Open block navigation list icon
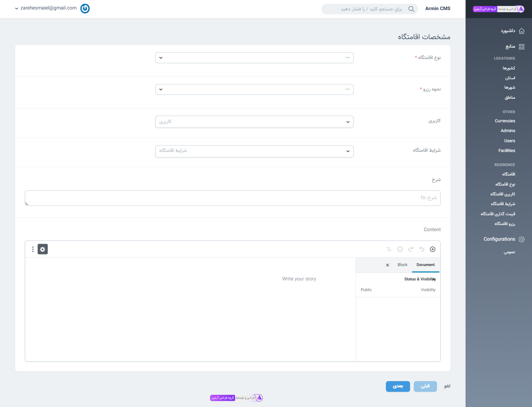This screenshot has width=532, height=407. (389, 249)
